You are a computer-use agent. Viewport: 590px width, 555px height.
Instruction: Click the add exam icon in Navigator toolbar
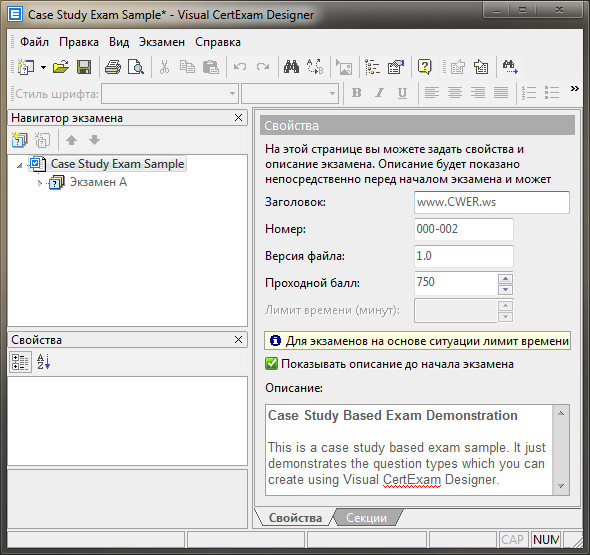click(20, 140)
